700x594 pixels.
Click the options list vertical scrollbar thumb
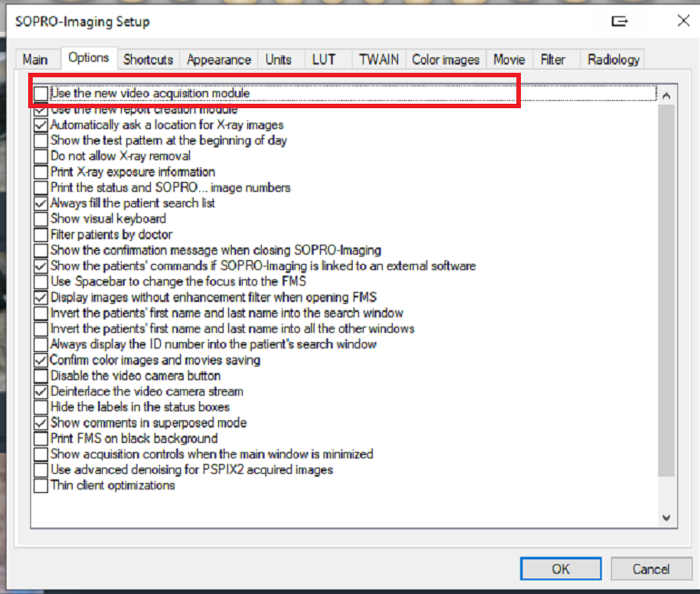click(x=666, y=291)
